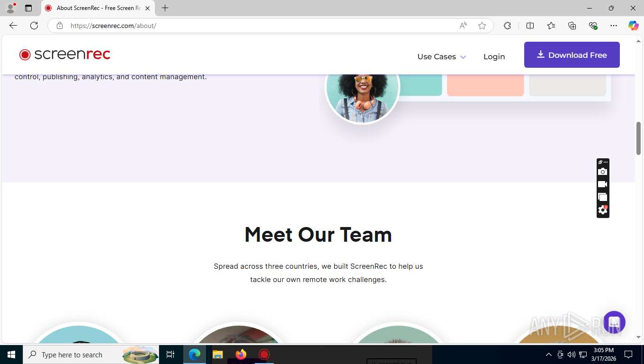Viewport: 644px width, 364px height.
Task: Open the notification center
Action: (628, 355)
